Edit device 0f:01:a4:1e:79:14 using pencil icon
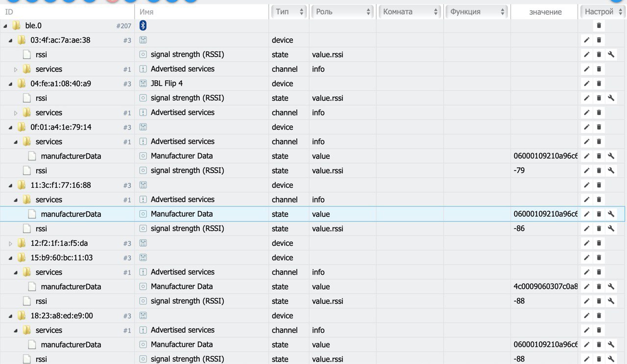The image size is (627, 364). tap(586, 127)
